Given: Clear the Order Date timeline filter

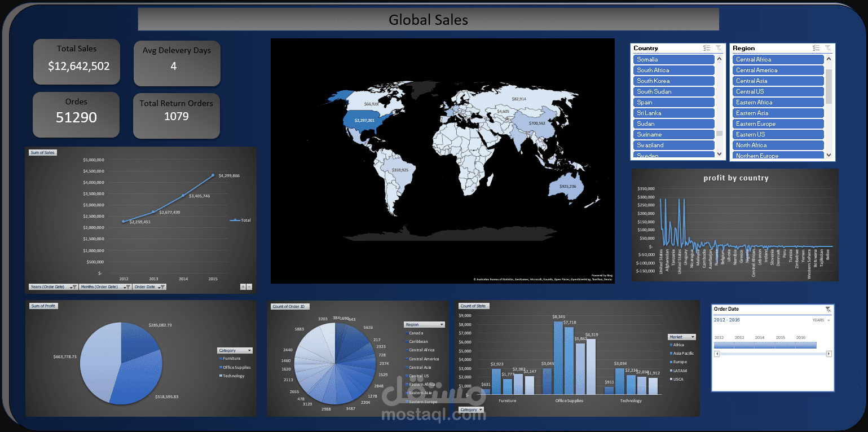Looking at the screenshot, I should [x=828, y=309].
